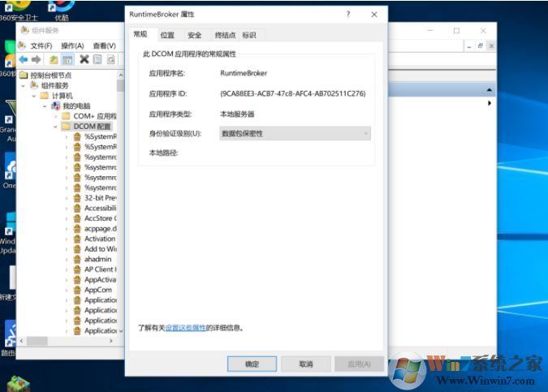
Task: Click the 我的电脑 computer icon in tree
Action: [x=55, y=106]
